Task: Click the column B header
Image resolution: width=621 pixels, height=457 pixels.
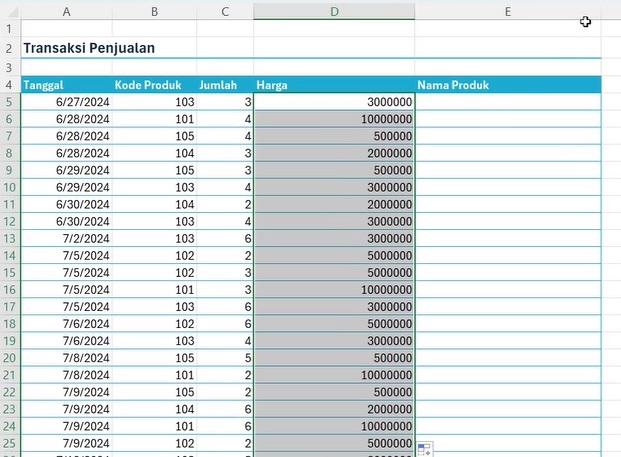Action: 154,11
